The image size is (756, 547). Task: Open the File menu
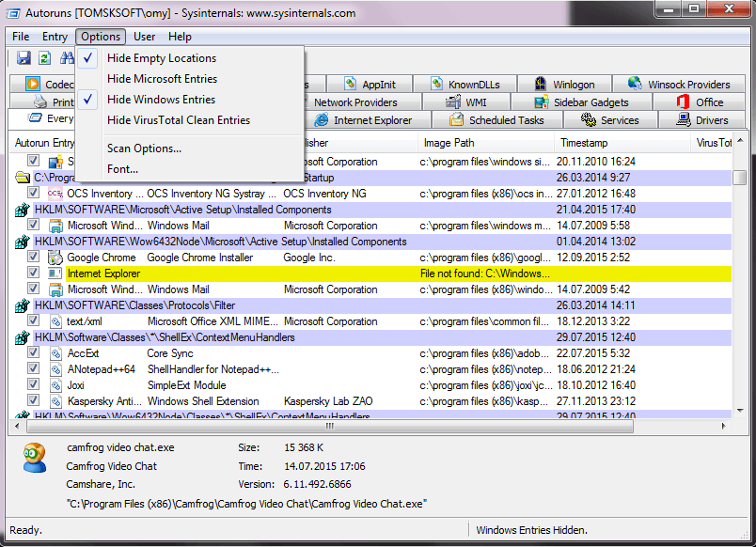tap(21, 37)
